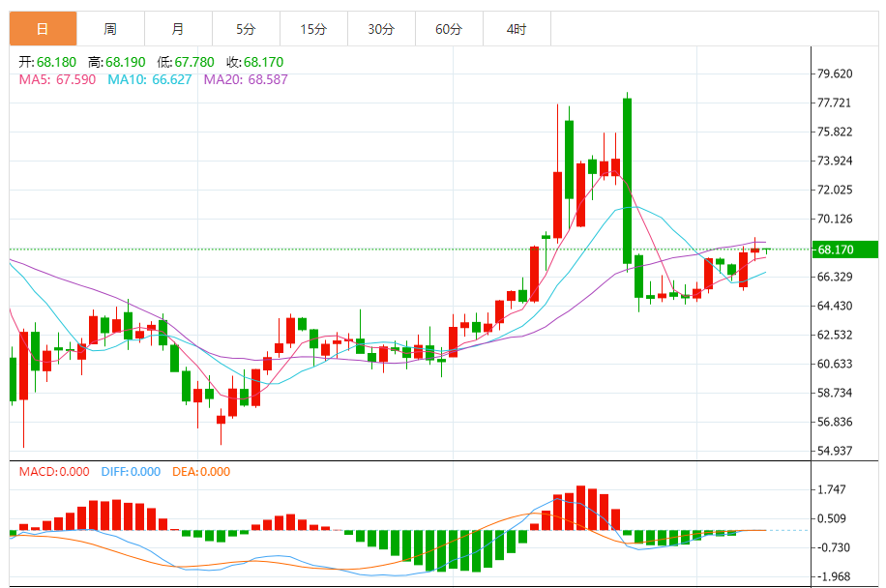
Task: Select the MA10: 66.627 indicator label
Action: coord(150,79)
